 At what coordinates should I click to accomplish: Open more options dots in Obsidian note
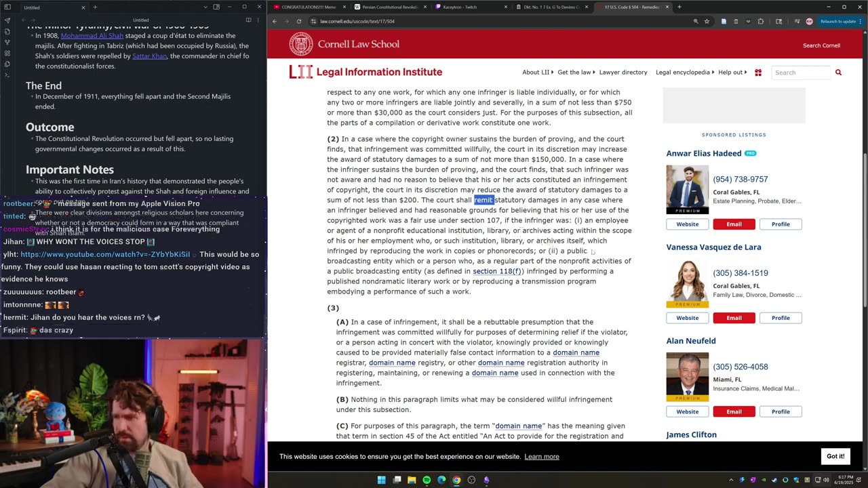coord(258,20)
